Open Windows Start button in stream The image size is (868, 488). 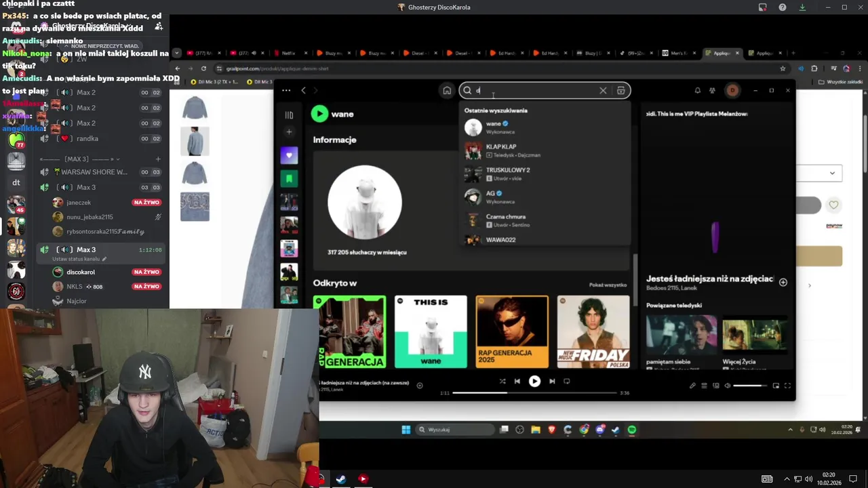[406, 430]
